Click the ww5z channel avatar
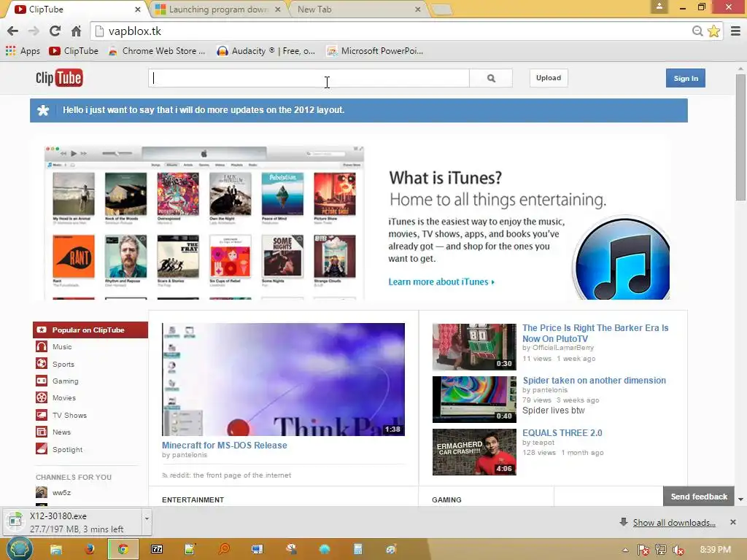The image size is (747, 560). click(x=42, y=492)
